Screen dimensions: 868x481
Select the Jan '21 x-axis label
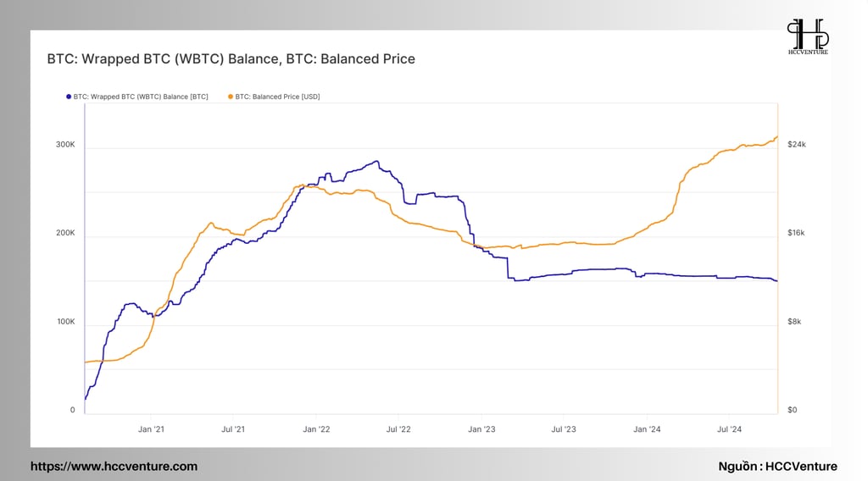pos(151,429)
